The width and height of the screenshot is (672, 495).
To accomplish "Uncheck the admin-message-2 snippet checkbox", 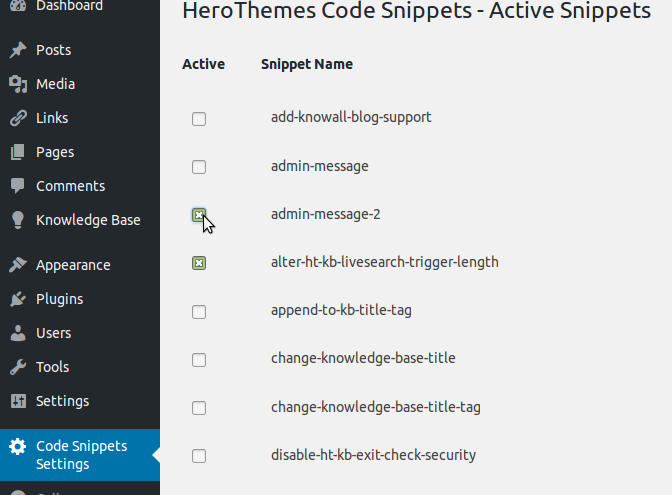I will pyautogui.click(x=199, y=215).
